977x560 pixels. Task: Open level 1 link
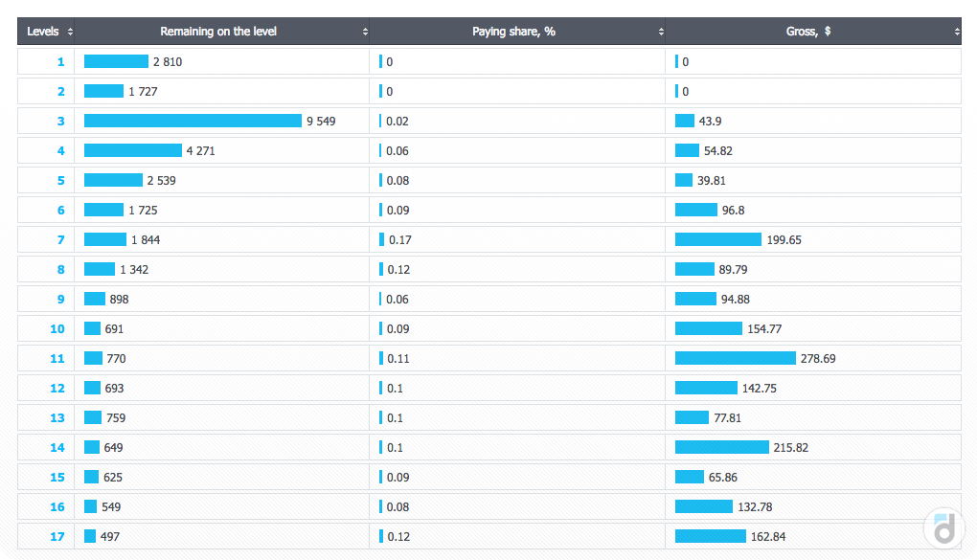pyautogui.click(x=61, y=62)
